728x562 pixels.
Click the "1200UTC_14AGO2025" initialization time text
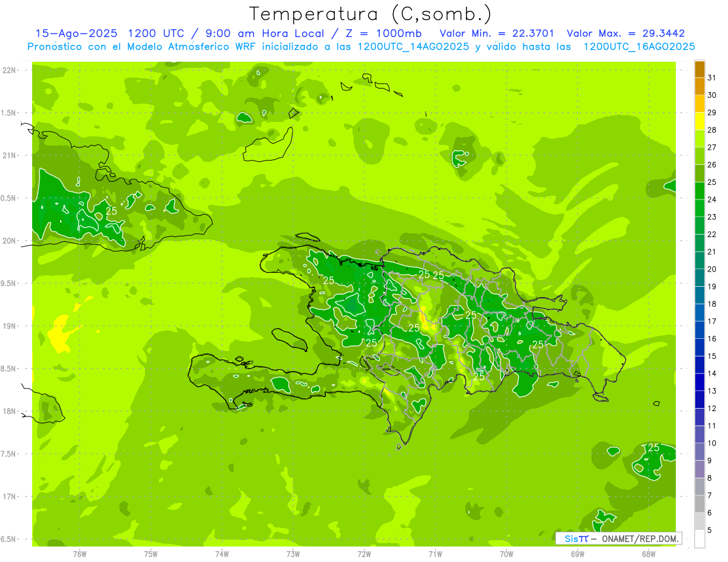pos(414,47)
